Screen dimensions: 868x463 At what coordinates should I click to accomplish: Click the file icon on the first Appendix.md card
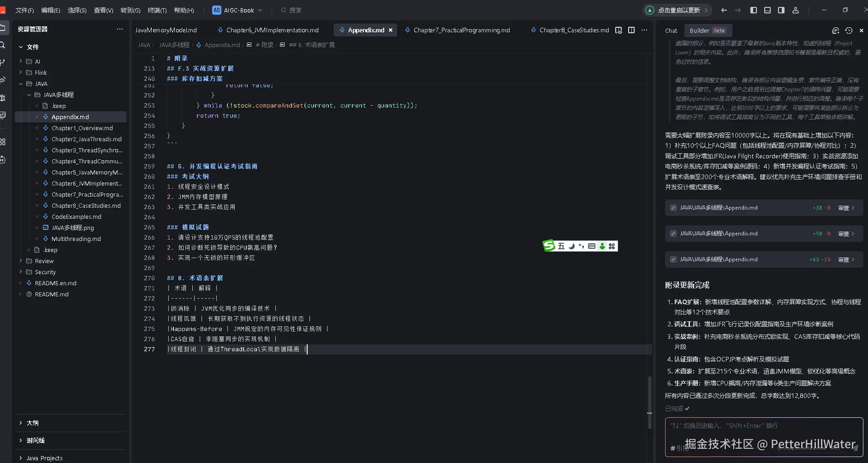click(x=673, y=208)
